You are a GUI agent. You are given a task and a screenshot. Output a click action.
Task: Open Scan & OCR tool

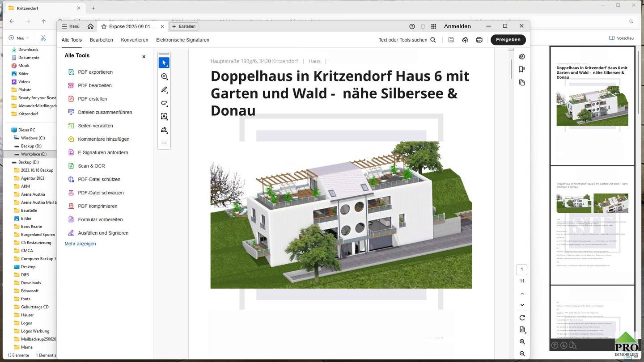[x=91, y=166]
